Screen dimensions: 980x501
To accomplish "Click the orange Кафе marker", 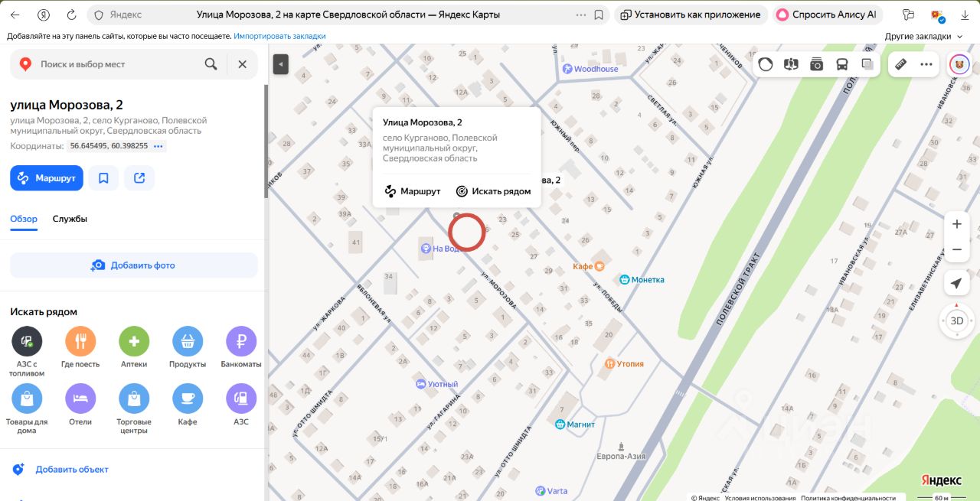I will tap(589, 266).
